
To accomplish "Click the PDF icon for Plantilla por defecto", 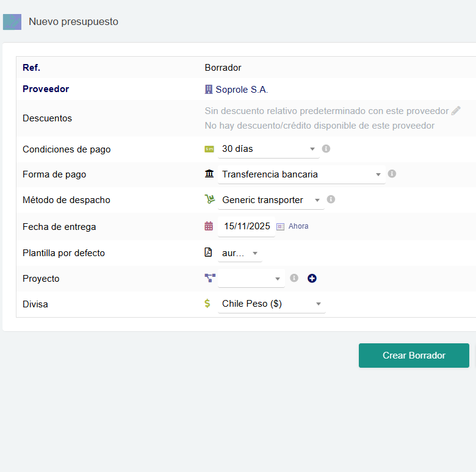I will 209,252.
